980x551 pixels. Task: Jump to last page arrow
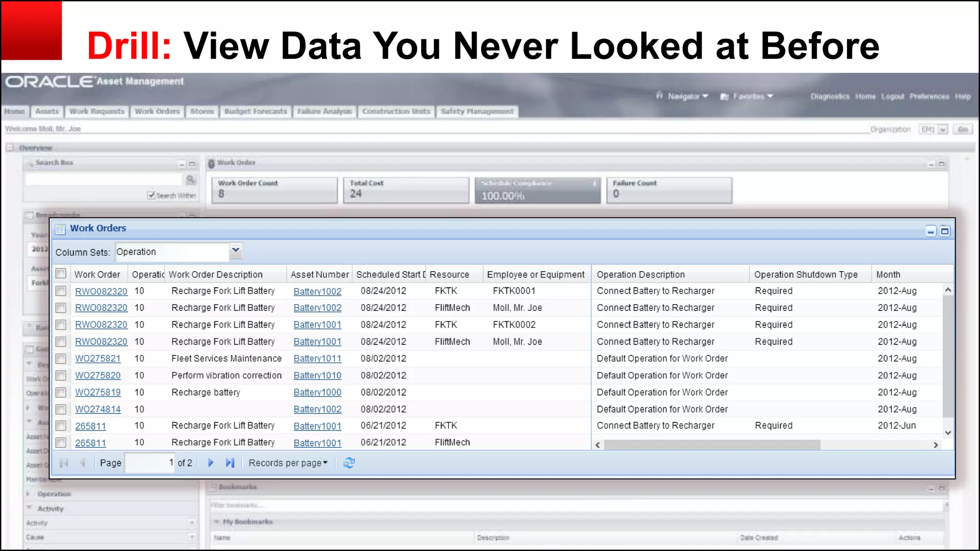point(230,463)
